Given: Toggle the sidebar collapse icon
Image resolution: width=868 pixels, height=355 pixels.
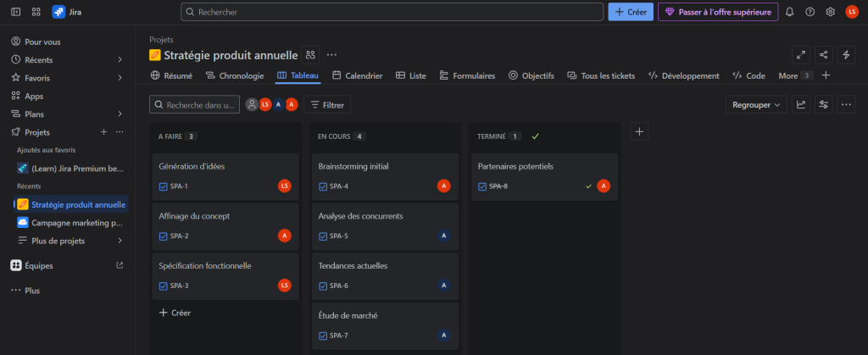Looking at the screenshot, I should click(15, 12).
